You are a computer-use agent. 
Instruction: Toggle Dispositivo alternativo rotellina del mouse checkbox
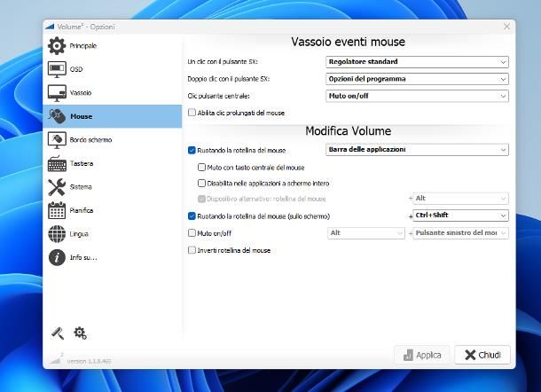pyautogui.click(x=201, y=199)
